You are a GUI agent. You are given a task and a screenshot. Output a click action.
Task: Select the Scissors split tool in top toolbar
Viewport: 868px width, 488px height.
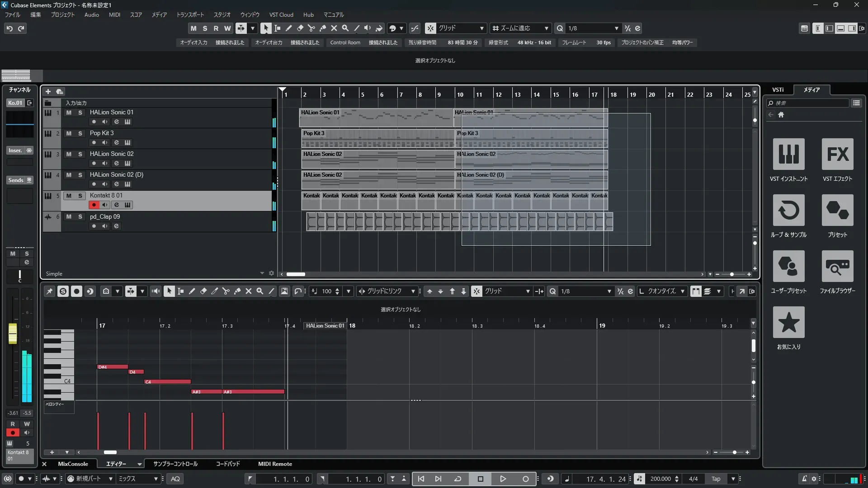tap(311, 28)
